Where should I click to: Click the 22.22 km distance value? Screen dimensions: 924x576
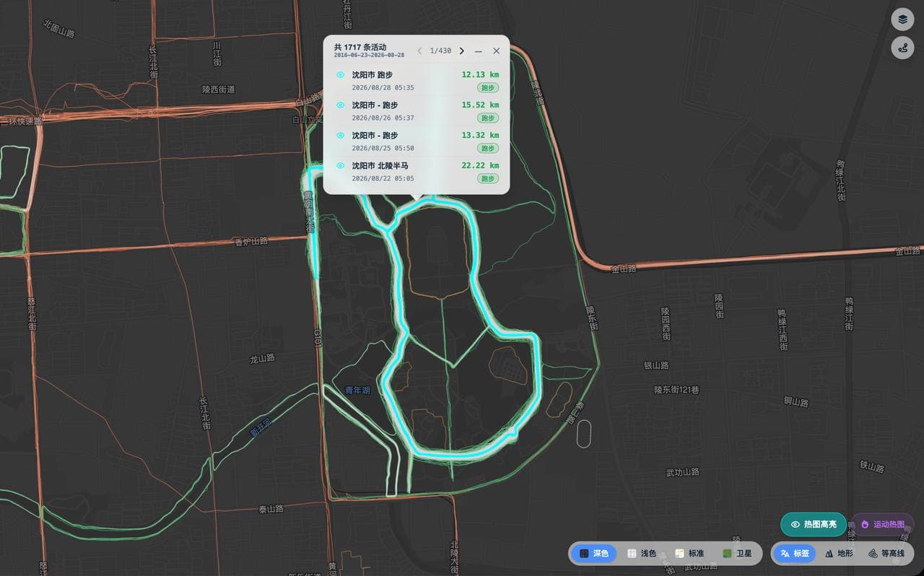(x=480, y=165)
